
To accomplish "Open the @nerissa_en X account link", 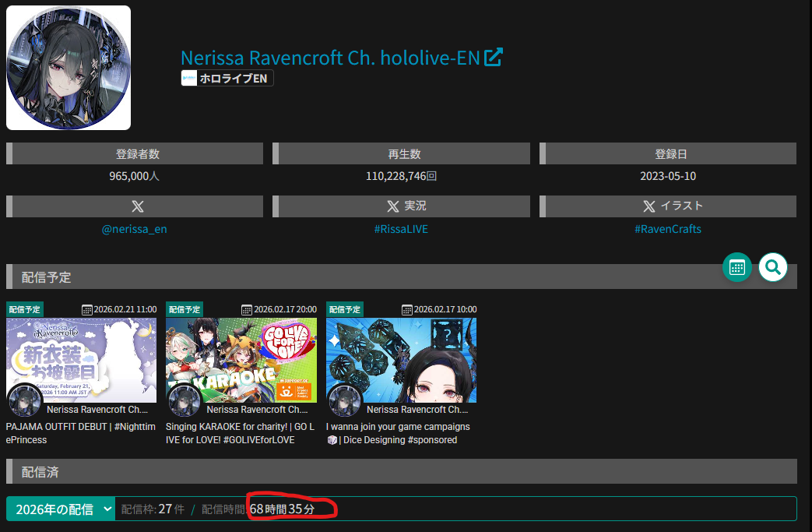I will tap(134, 229).
